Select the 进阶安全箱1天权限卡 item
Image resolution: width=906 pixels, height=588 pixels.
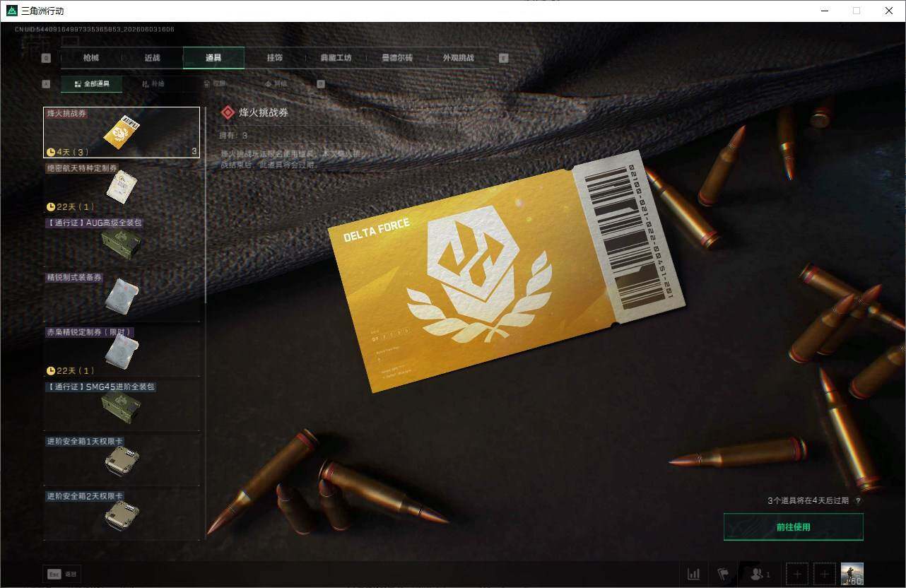coord(122,461)
